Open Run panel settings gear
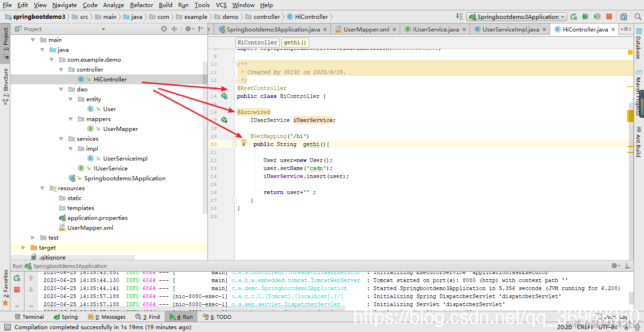The width and height of the screenshot is (644, 332). point(616,266)
